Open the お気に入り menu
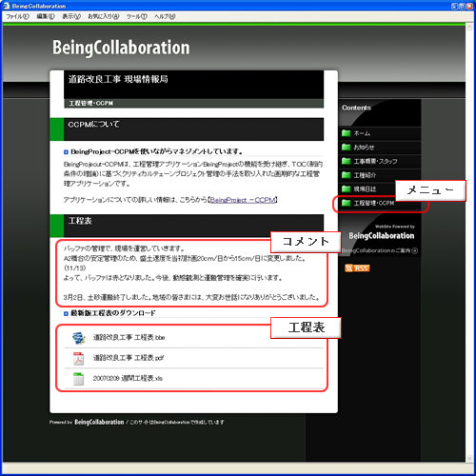The image size is (476, 476). (104, 16)
